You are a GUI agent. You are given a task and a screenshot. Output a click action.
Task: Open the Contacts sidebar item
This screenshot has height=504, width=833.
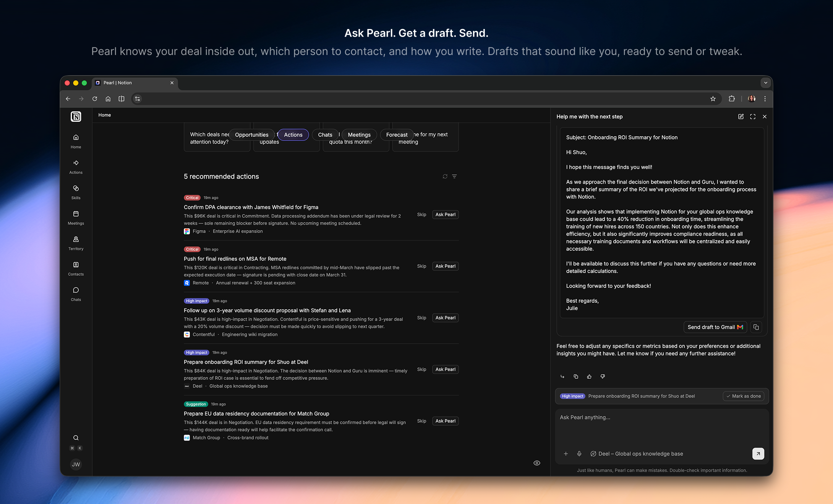pyautogui.click(x=76, y=268)
